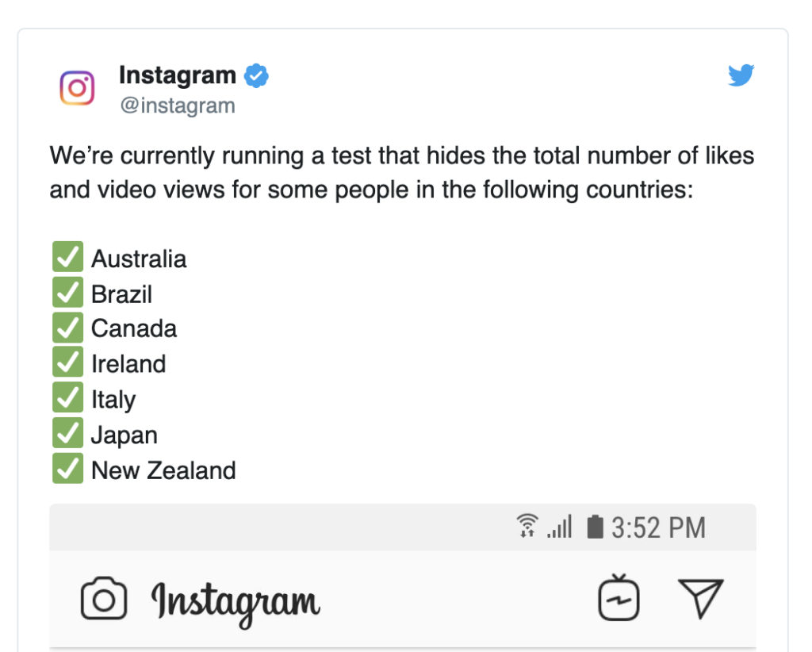The height and width of the screenshot is (652, 812).
Task: Open the IGTV icon
Action: (619, 597)
